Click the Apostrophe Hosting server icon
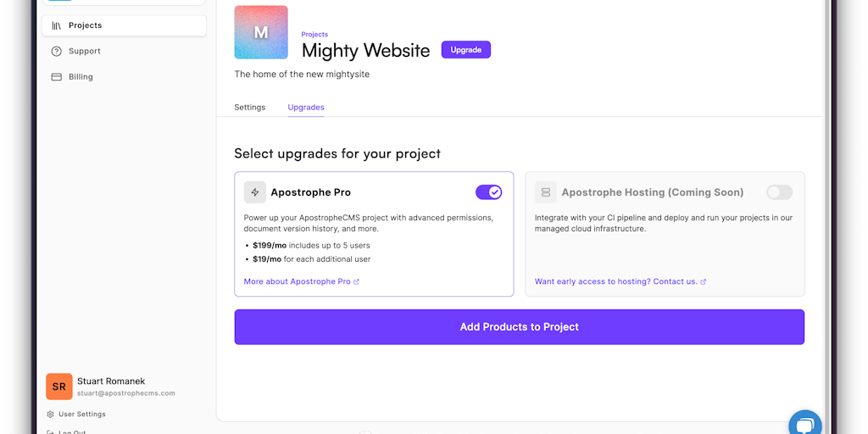This screenshot has height=434, width=868. pos(546,192)
